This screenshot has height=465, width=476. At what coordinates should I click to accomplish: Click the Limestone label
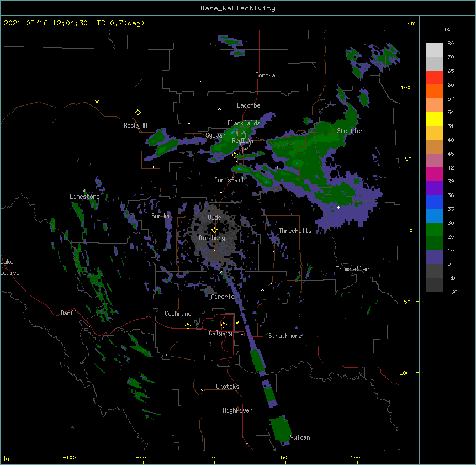click(84, 197)
